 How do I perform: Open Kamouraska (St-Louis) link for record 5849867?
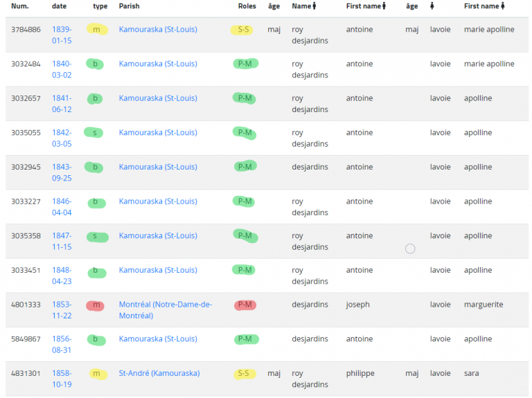click(x=157, y=339)
